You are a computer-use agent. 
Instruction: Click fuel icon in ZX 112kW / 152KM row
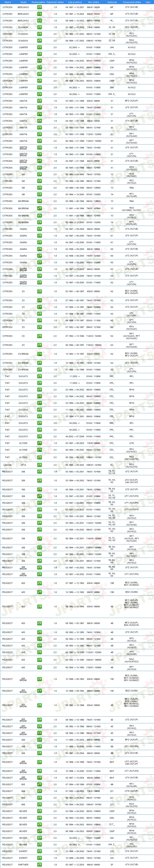[40, 336]
